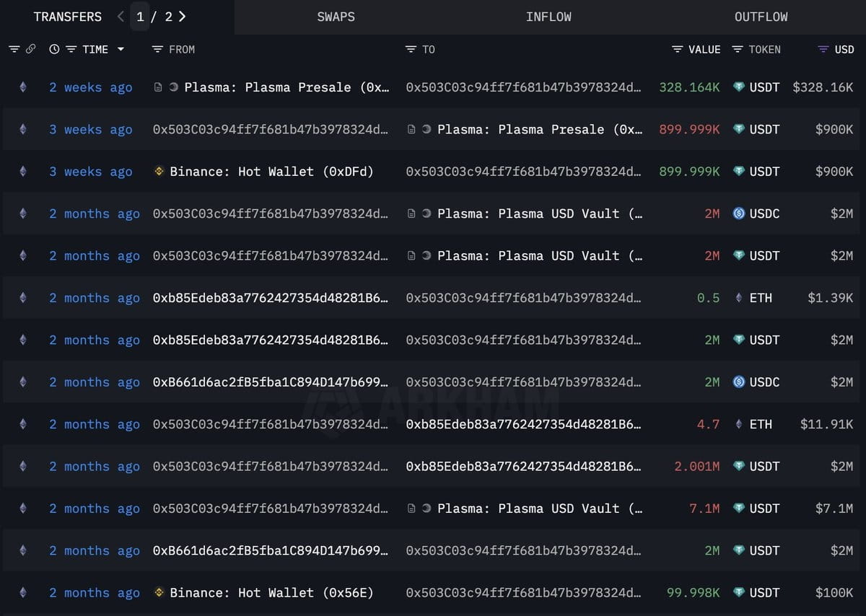The width and height of the screenshot is (866, 616).
Task: Open Plasma Presale recipient on 899.999K row
Action: pyautogui.click(x=540, y=130)
